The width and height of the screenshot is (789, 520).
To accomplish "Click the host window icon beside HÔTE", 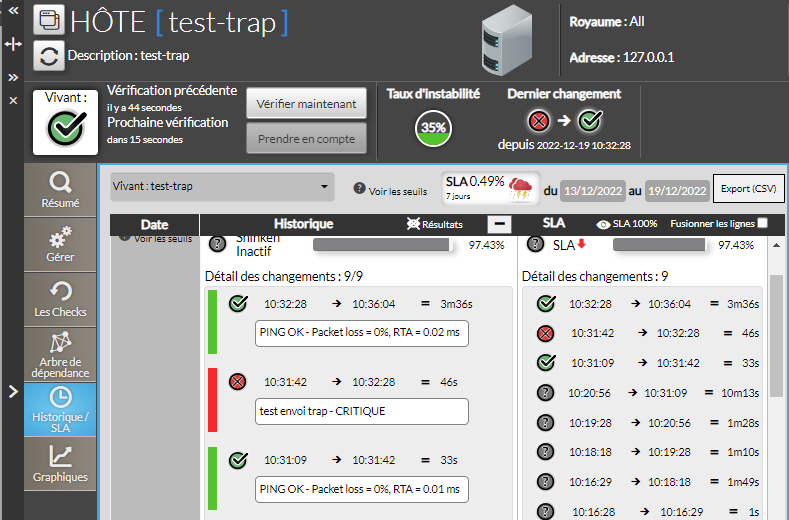I will (49, 20).
